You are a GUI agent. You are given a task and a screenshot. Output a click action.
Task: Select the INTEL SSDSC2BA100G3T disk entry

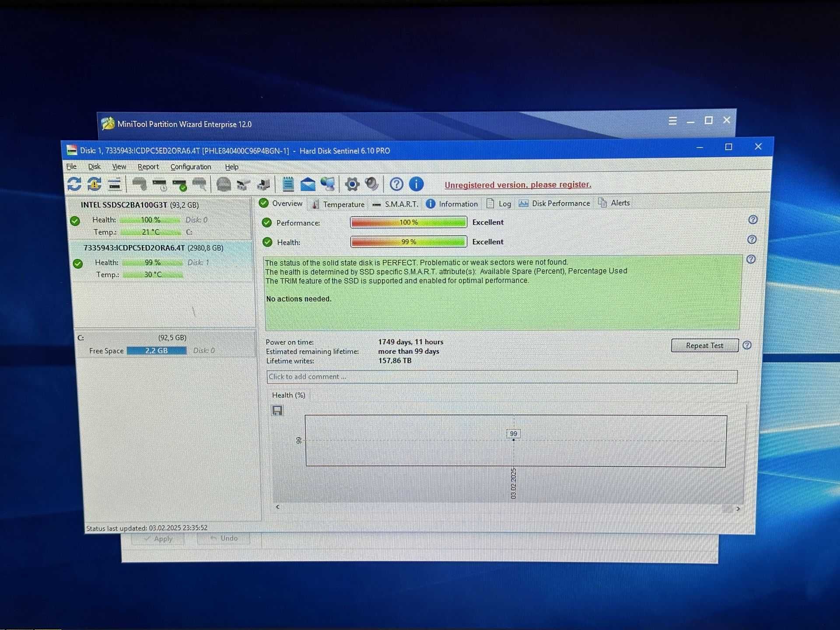tap(160, 218)
